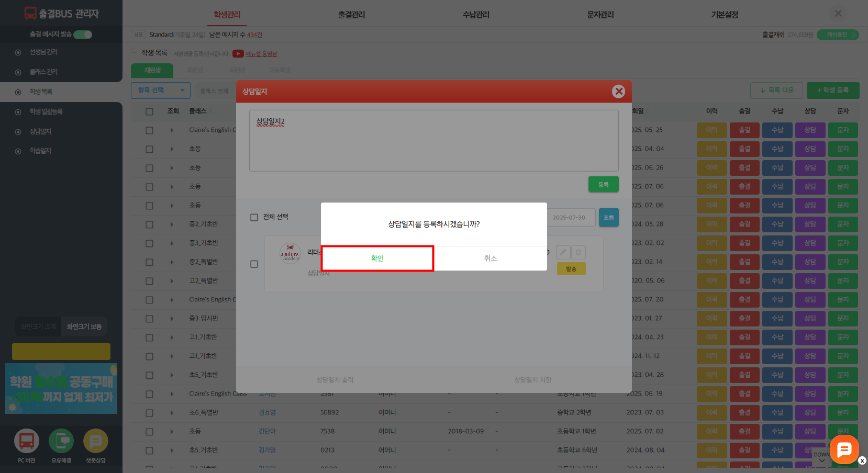Viewport: 868px width, 473px height.
Task: Open the 항목 선택 dropdown
Action: [x=160, y=91]
